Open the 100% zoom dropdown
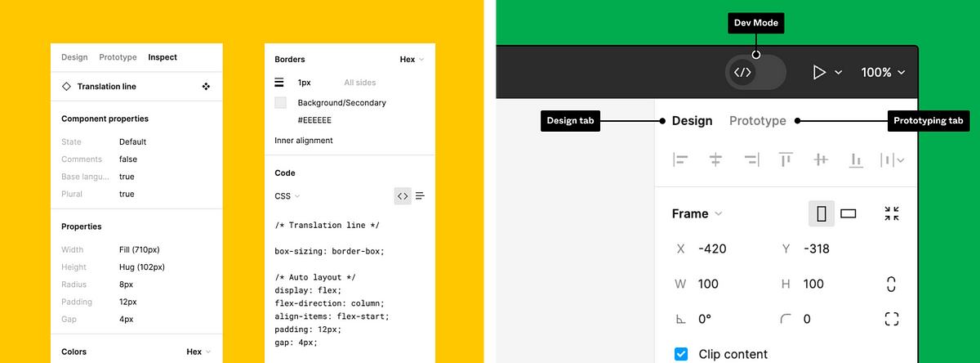The image size is (980, 363). (883, 72)
